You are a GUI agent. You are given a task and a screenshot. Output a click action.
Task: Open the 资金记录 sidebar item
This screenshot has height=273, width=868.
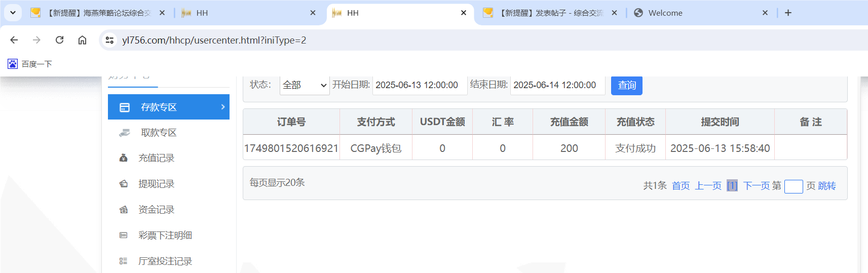click(x=169, y=210)
